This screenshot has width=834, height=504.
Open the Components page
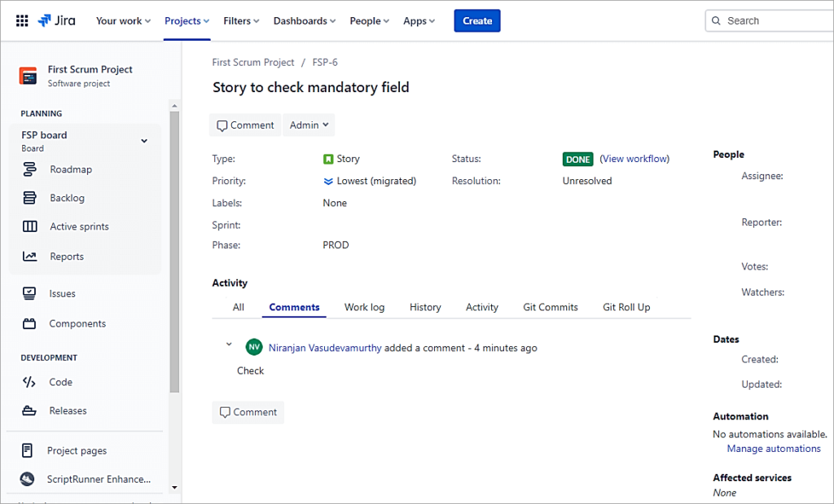76,323
